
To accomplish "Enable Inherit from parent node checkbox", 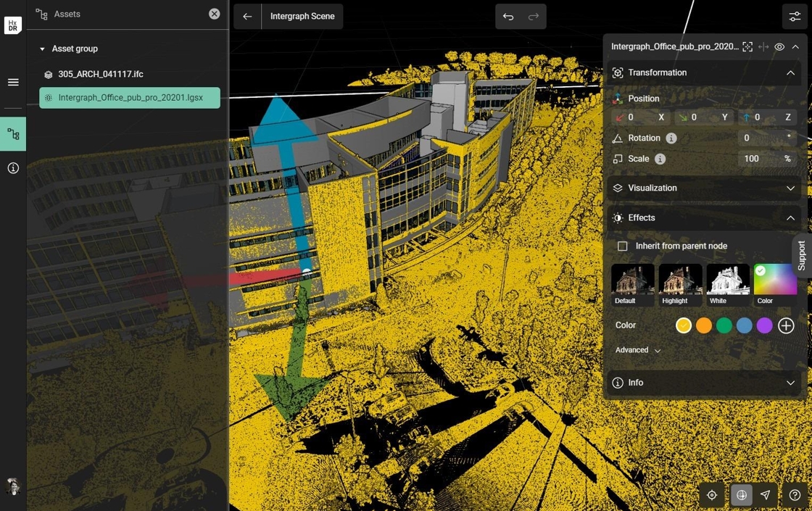I will point(623,246).
